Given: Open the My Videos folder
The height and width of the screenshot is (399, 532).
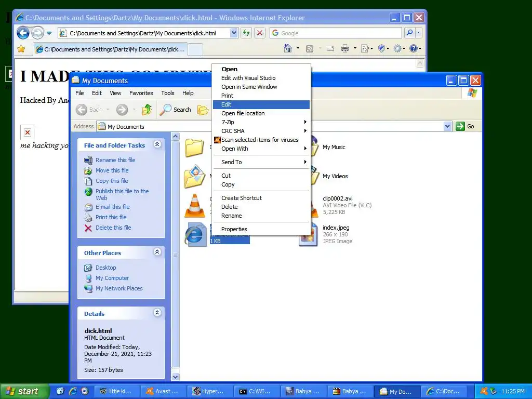Looking at the screenshot, I should coord(335,176).
